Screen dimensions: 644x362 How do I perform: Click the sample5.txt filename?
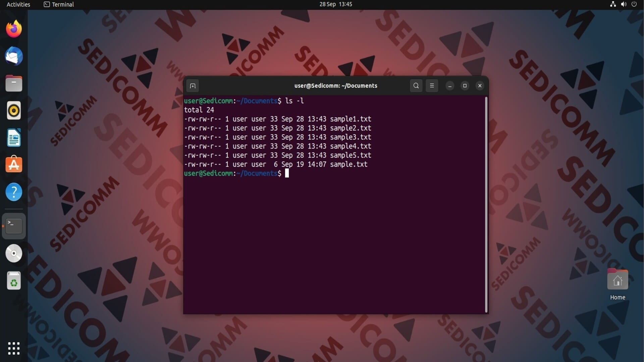pyautogui.click(x=351, y=155)
